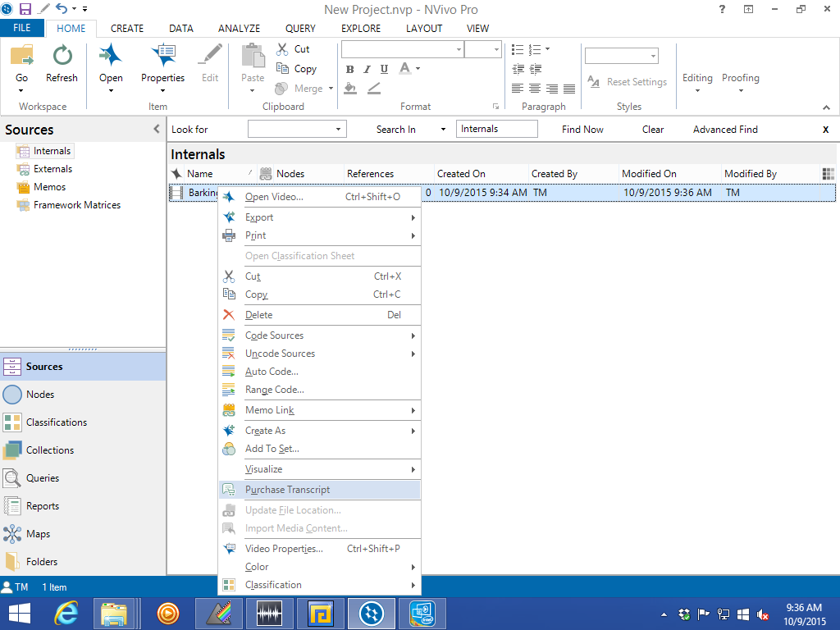Click the Advanced Find button
The height and width of the screenshot is (630, 840).
[725, 130]
